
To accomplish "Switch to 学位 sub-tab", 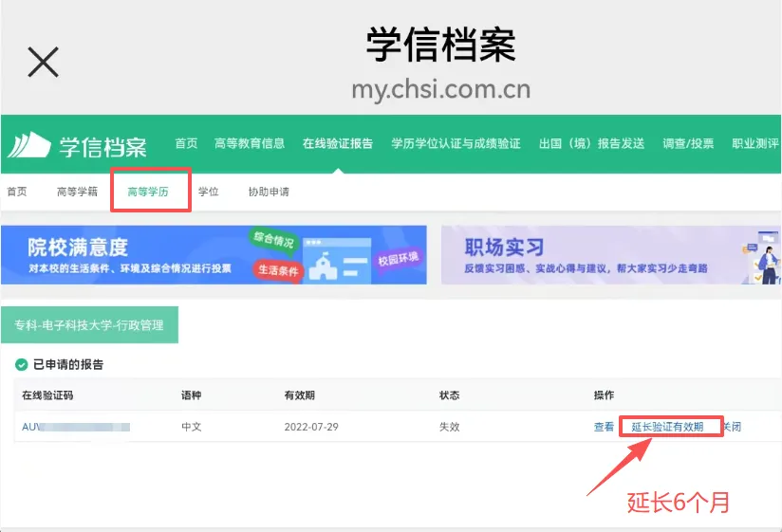I will 209,192.
